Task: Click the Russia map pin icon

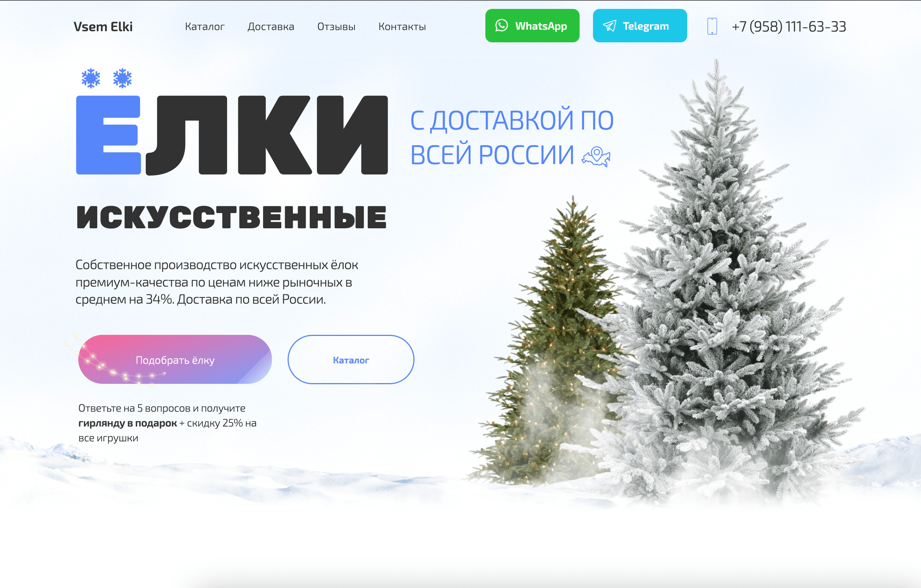Action: pyautogui.click(x=596, y=157)
